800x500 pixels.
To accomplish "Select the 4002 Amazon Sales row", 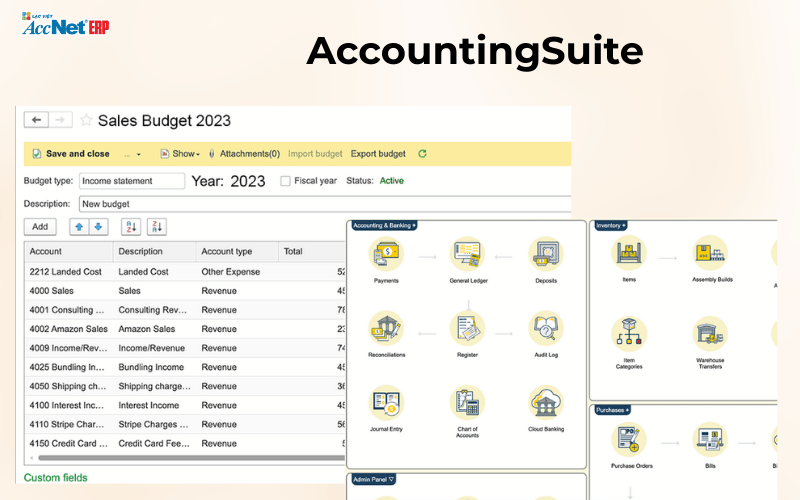I will [x=185, y=329].
